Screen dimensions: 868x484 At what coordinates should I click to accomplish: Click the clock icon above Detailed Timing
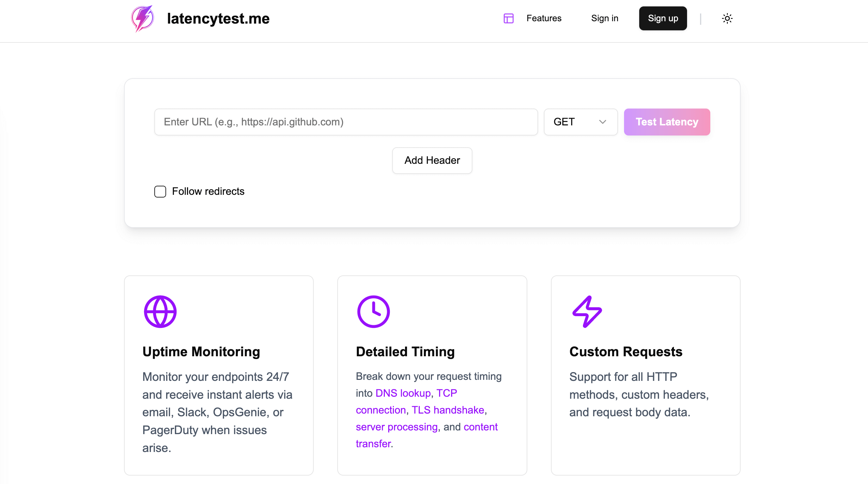click(x=373, y=311)
